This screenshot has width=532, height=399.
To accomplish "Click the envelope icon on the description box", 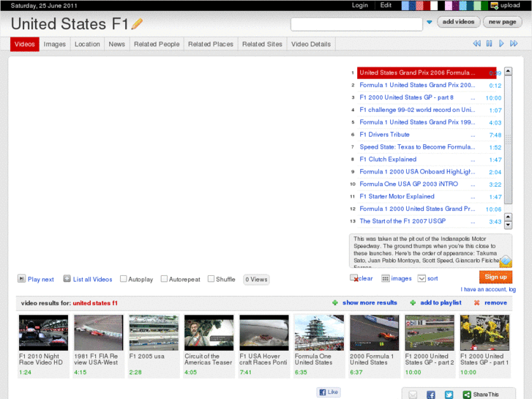I will tap(506, 261).
